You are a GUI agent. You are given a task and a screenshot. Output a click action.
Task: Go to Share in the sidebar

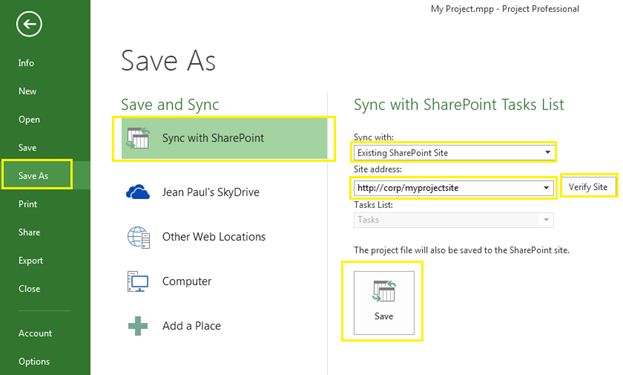29,232
